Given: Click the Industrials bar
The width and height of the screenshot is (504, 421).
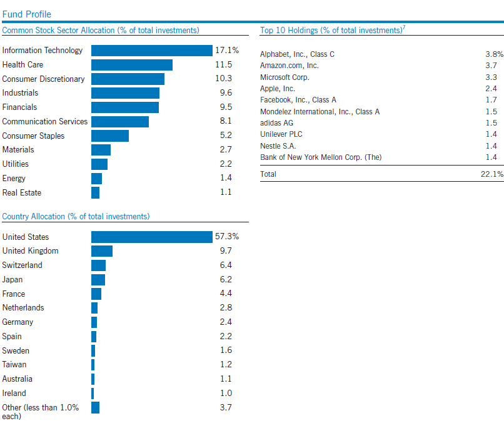Looking at the screenshot, I should click(125, 93).
